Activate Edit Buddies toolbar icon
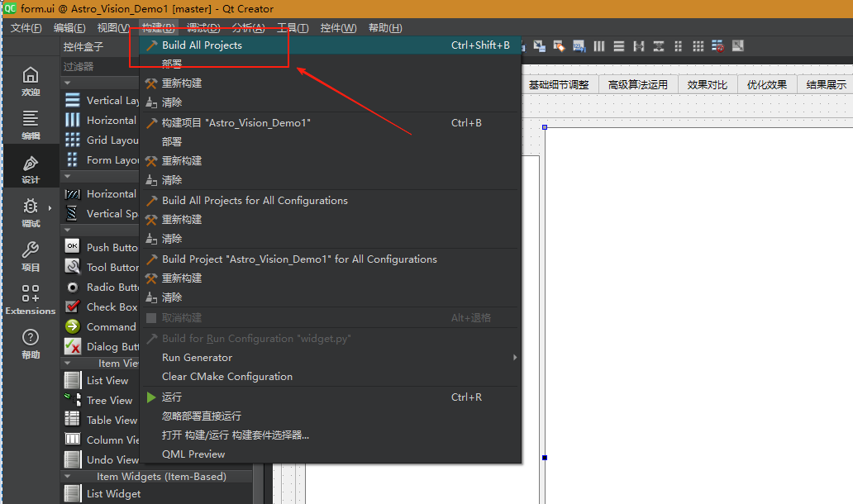 [x=560, y=46]
